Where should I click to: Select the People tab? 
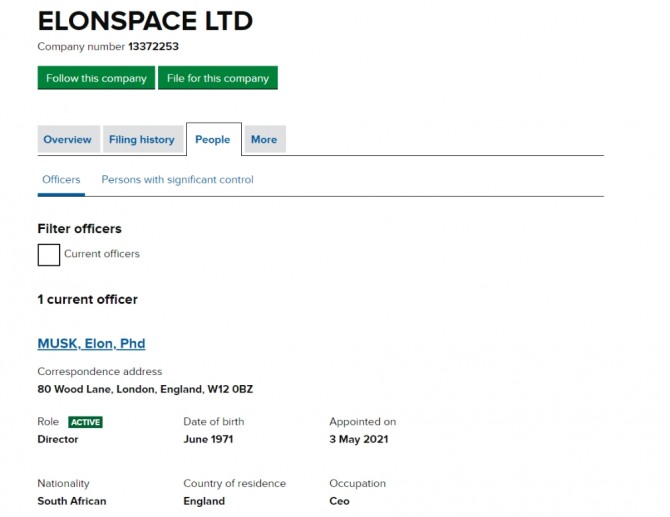tap(213, 140)
